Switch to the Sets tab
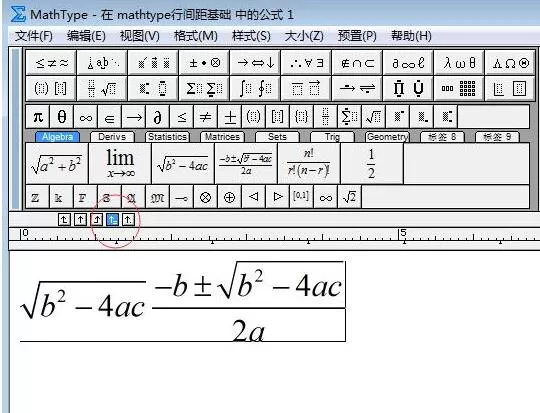Image resolution: width=540 pixels, height=413 pixels. (x=277, y=137)
